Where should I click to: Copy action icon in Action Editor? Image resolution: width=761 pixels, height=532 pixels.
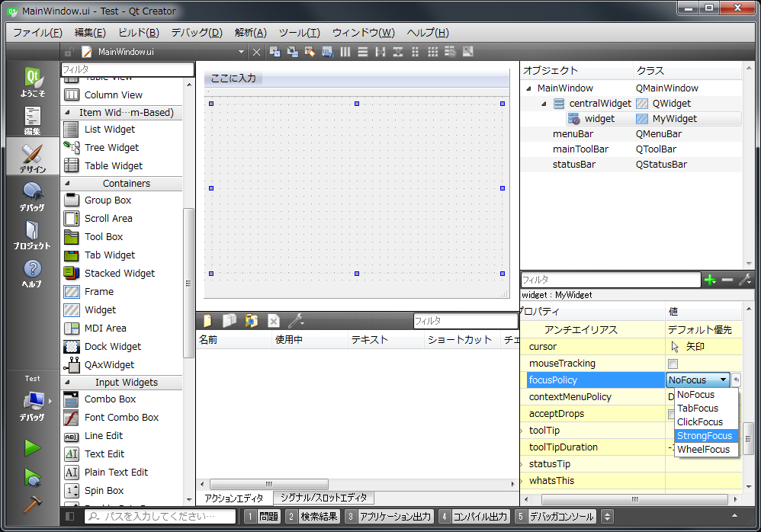[x=229, y=321]
